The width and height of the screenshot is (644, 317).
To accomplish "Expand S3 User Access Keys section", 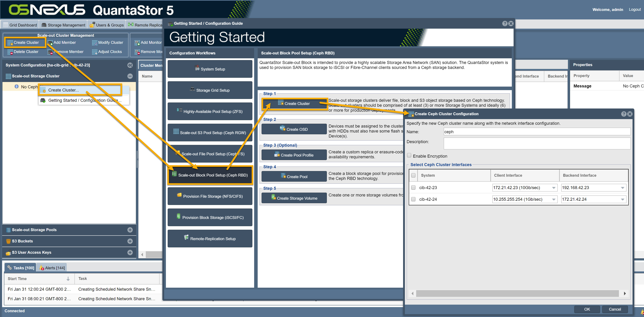I will click(x=130, y=252).
